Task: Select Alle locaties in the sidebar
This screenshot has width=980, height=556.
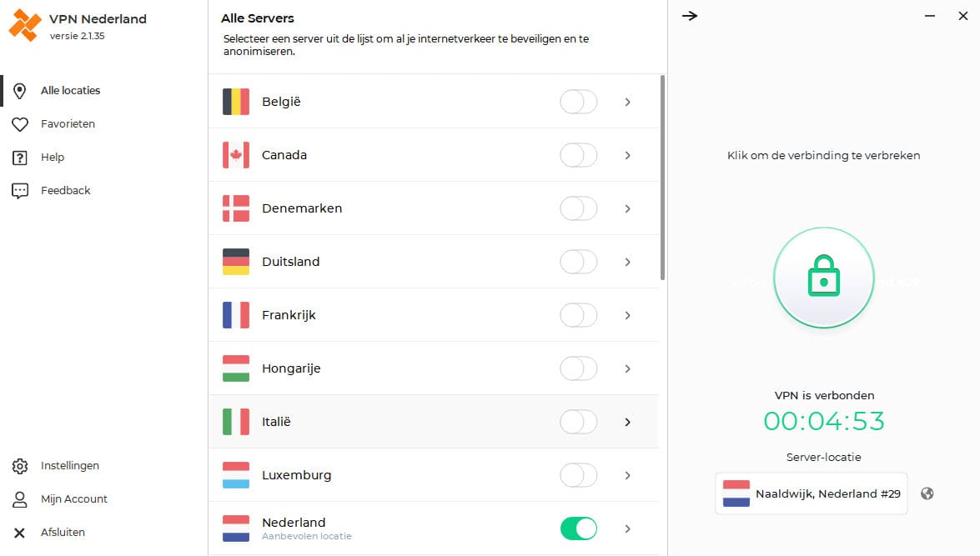Action: [70, 90]
